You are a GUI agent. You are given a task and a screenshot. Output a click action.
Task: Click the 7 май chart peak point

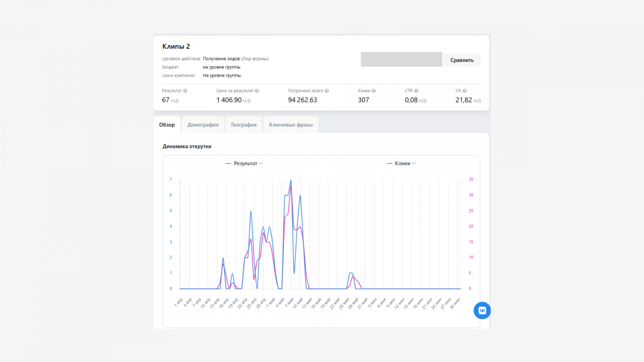291,180
